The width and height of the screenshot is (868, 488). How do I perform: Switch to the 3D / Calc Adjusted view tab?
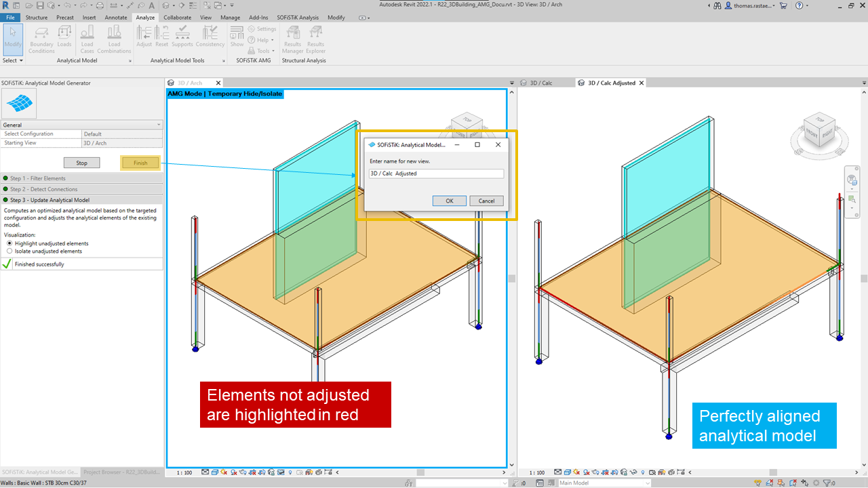(611, 83)
